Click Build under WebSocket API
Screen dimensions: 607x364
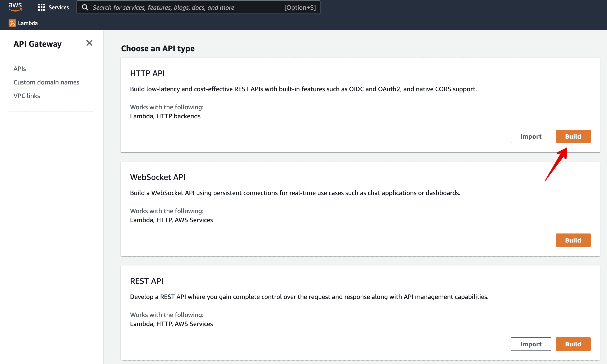coord(573,240)
